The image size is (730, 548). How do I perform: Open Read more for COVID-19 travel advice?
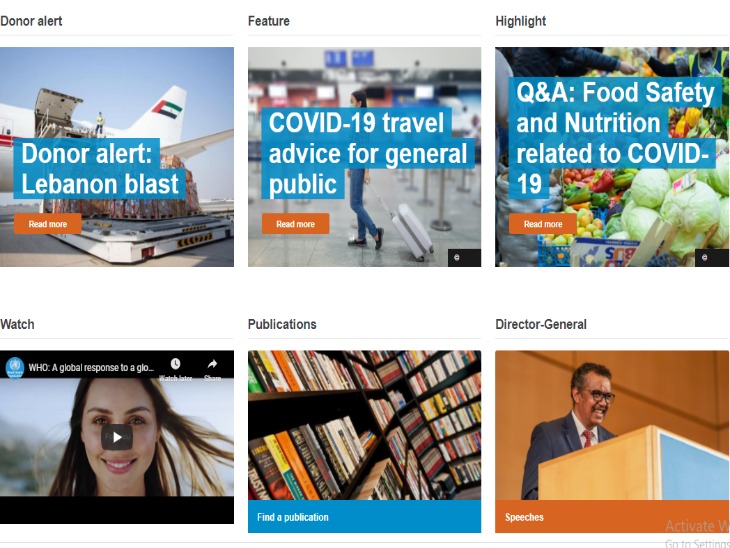[296, 224]
